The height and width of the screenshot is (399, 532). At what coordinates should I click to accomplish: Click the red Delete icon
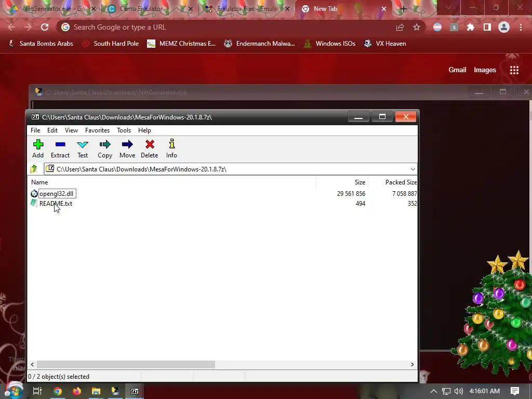[149, 149]
